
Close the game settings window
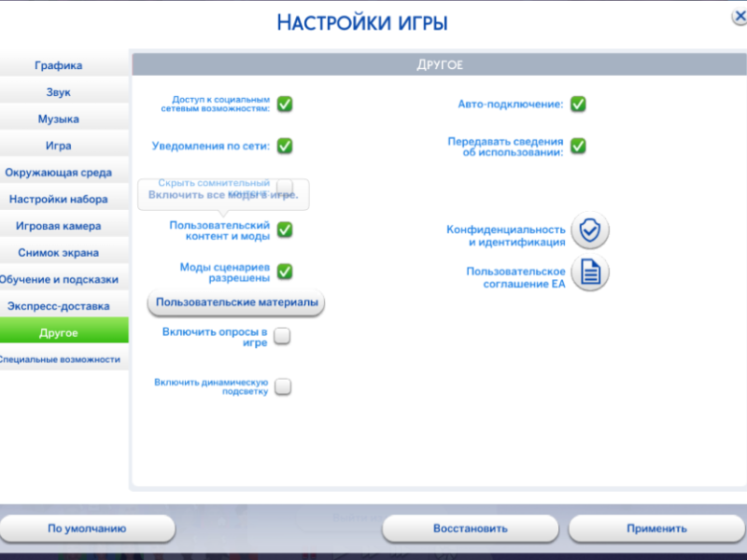[x=740, y=17]
